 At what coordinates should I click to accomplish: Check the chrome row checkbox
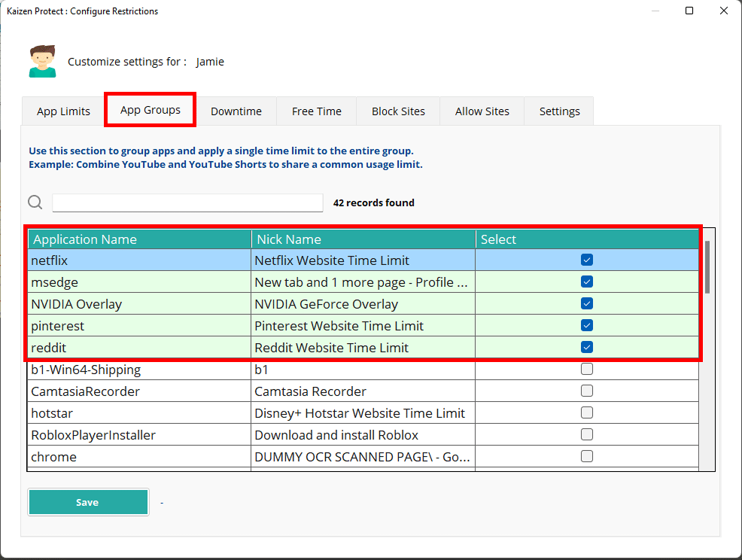pyautogui.click(x=587, y=457)
